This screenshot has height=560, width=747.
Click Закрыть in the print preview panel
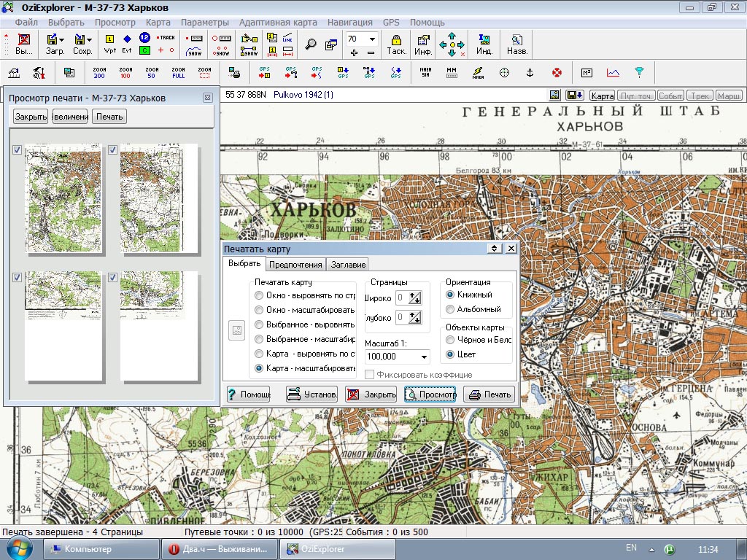point(31,117)
